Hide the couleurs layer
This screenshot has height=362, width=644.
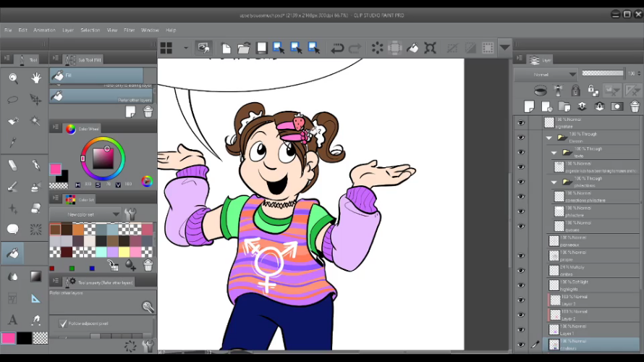click(521, 345)
